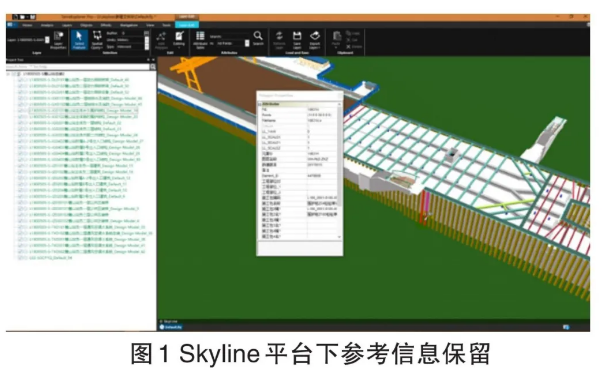Switch to the Analysis ribbon tab
The height and width of the screenshot is (370, 602).
(47, 25)
